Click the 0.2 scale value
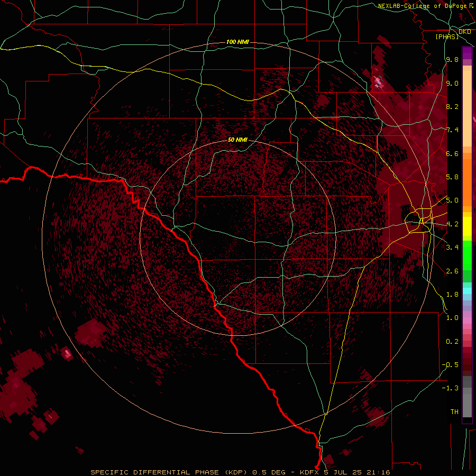476x476 pixels. pos(452,342)
